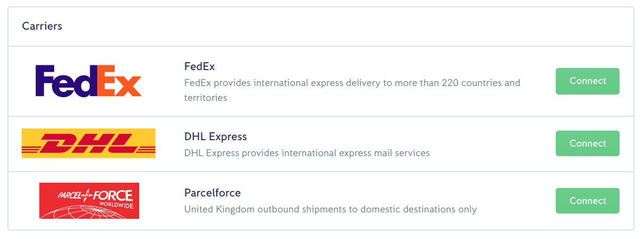Click the red DHL lettering in the logo
Screen dimensions: 644x239
pyautogui.click(x=88, y=143)
